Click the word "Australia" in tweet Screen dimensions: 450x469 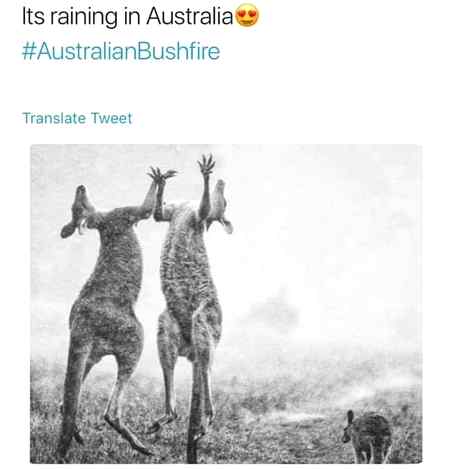[189, 15]
